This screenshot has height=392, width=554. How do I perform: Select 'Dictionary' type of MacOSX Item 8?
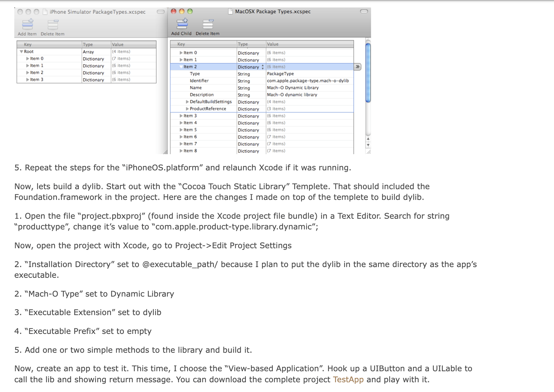coord(248,151)
